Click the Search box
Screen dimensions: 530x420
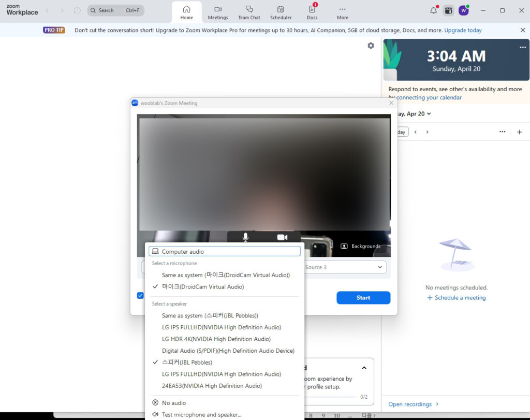115,10
